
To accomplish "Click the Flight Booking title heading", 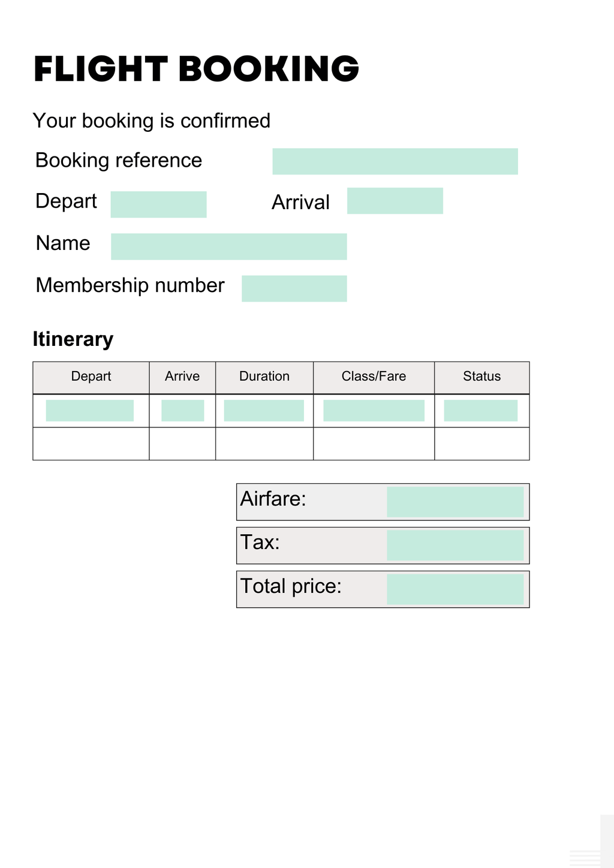I will click(x=196, y=68).
